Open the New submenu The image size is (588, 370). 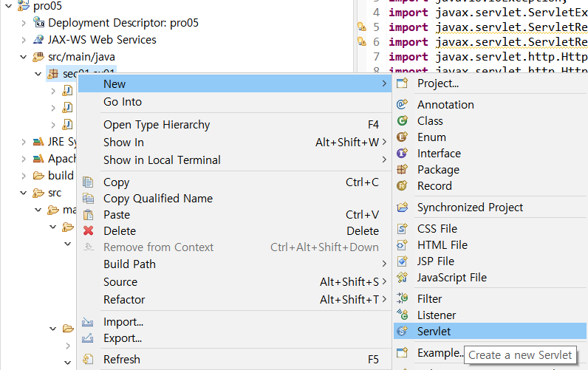(235, 83)
